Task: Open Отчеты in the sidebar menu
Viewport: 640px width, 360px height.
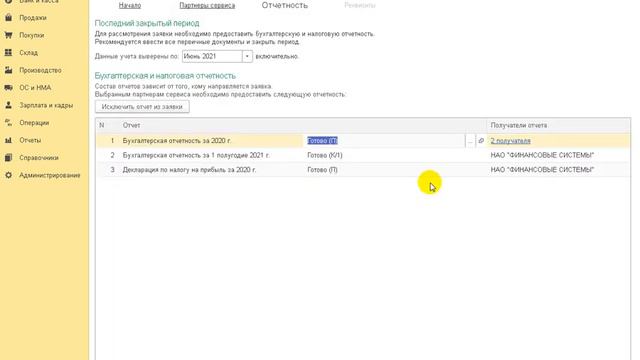Action: [x=30, y=140]
